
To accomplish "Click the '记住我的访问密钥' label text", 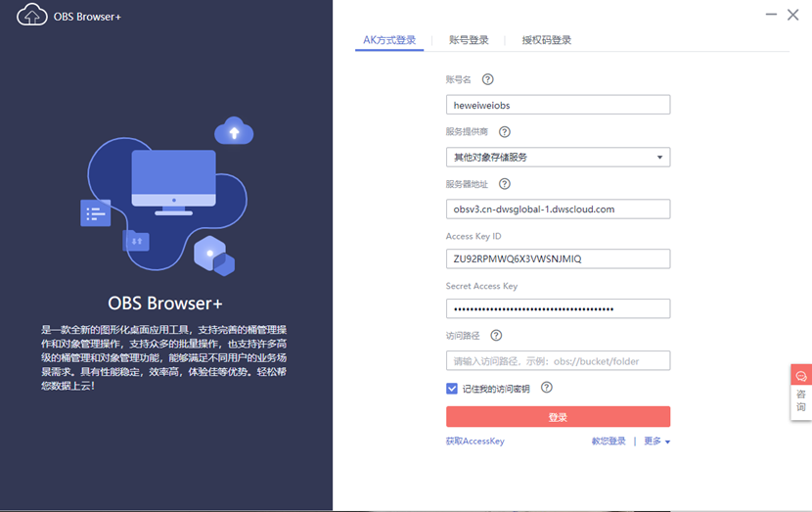I will [x=496, y=389].
